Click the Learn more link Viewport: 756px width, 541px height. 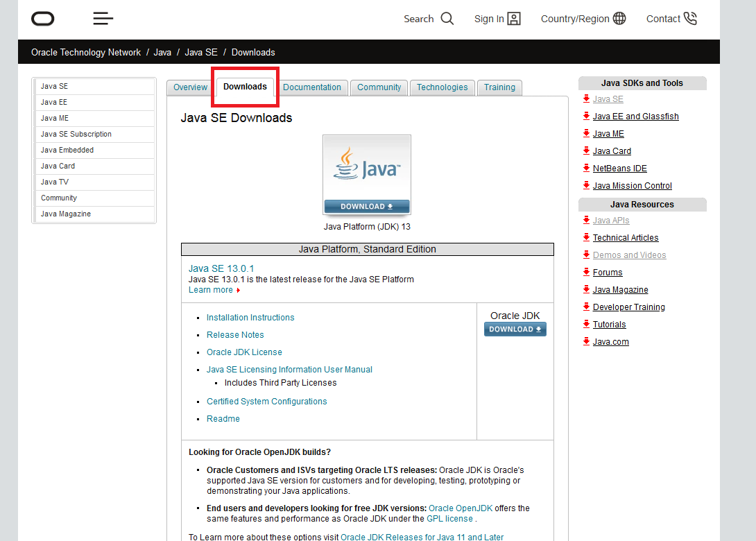211,290
